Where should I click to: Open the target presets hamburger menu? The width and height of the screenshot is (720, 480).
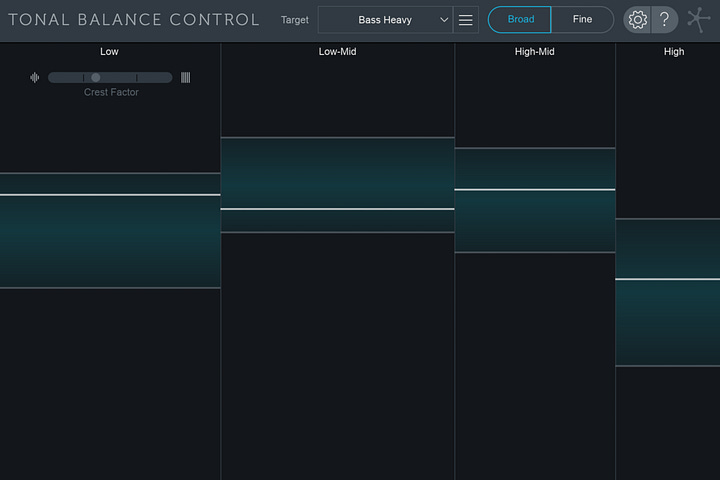[466, 20]
